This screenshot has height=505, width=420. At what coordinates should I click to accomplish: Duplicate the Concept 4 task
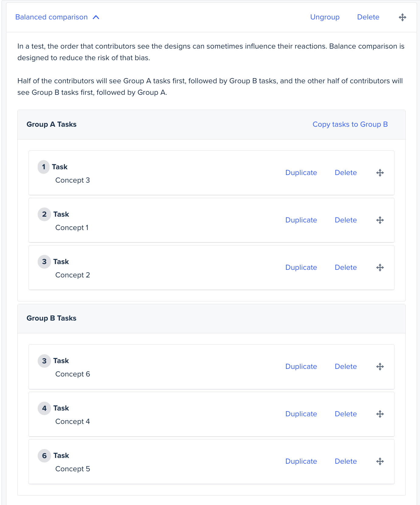point(301,414)
